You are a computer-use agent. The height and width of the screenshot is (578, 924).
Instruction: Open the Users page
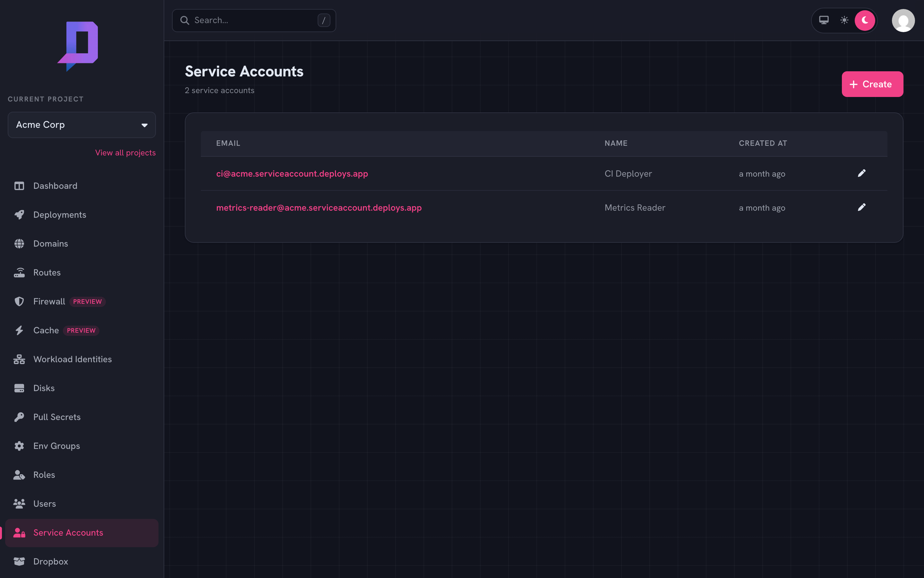[x=82, y=504]
